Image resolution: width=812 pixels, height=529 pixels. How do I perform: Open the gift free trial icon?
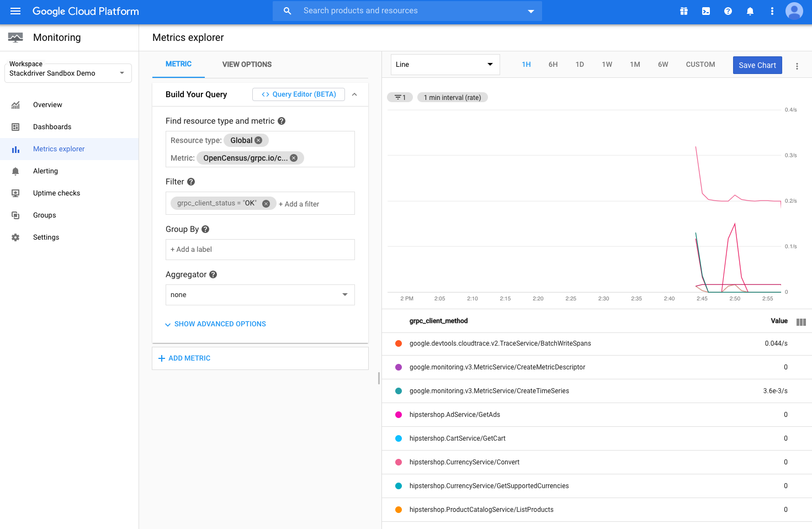click(x=684, y=11)
